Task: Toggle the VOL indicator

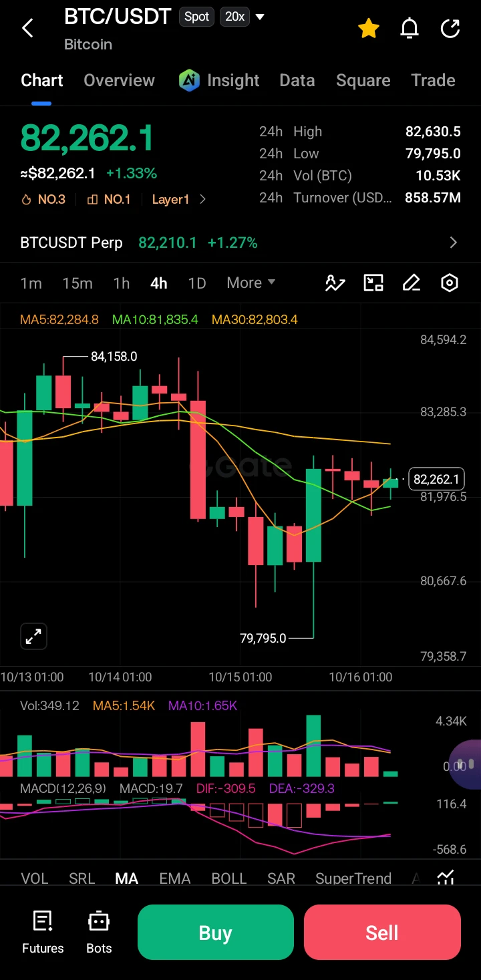Action: tap(35, 878)
